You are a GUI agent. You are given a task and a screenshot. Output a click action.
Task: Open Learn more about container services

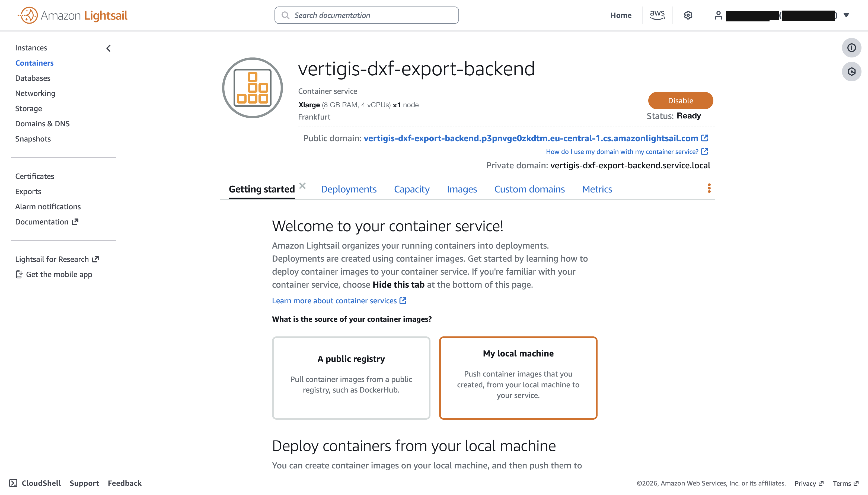pos(339,301)
